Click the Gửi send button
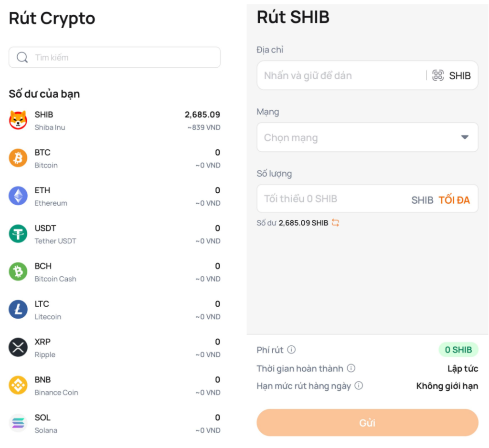This screenshot has height=448, width=489. pos(367,423)
